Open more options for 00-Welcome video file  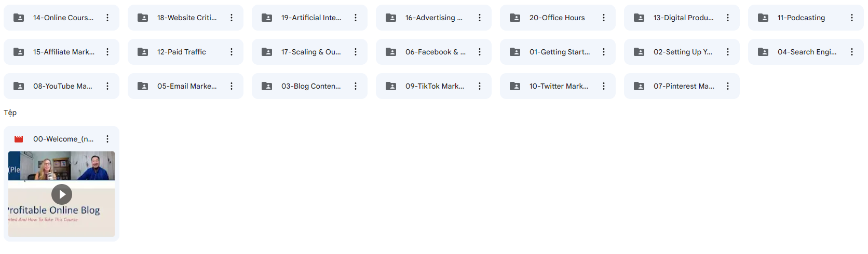[x=107, y=139]
